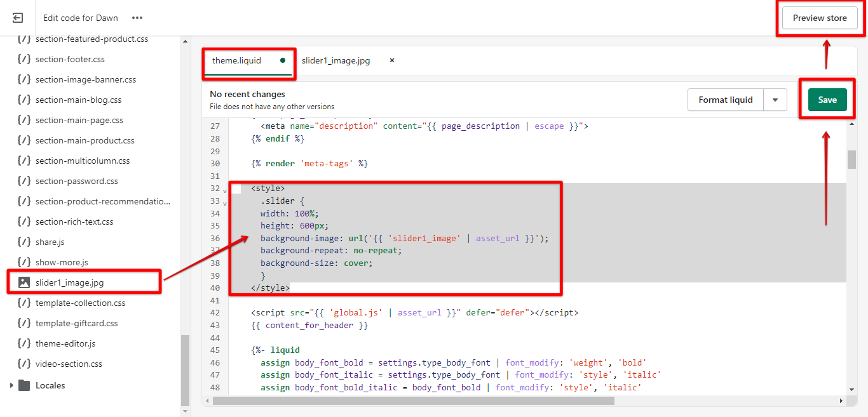This screenshot has width=868, height=417.
Task: Collapse the code fold at line 33
Action: (225, 202)
